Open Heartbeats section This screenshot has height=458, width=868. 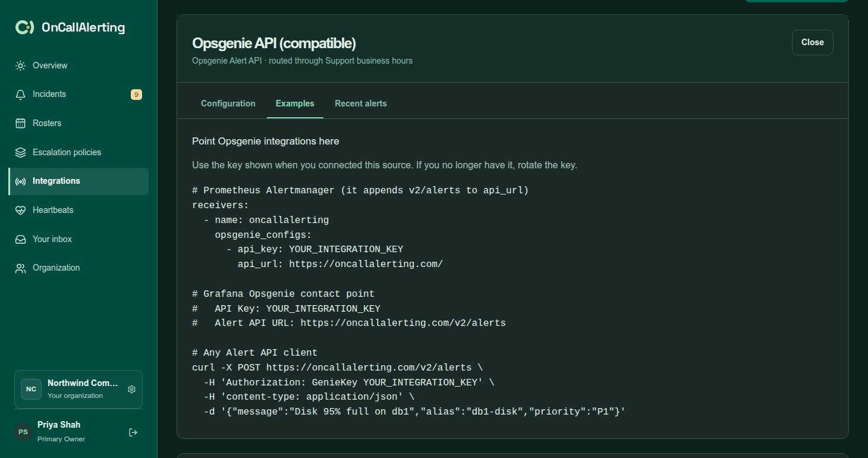coord(78,210)
